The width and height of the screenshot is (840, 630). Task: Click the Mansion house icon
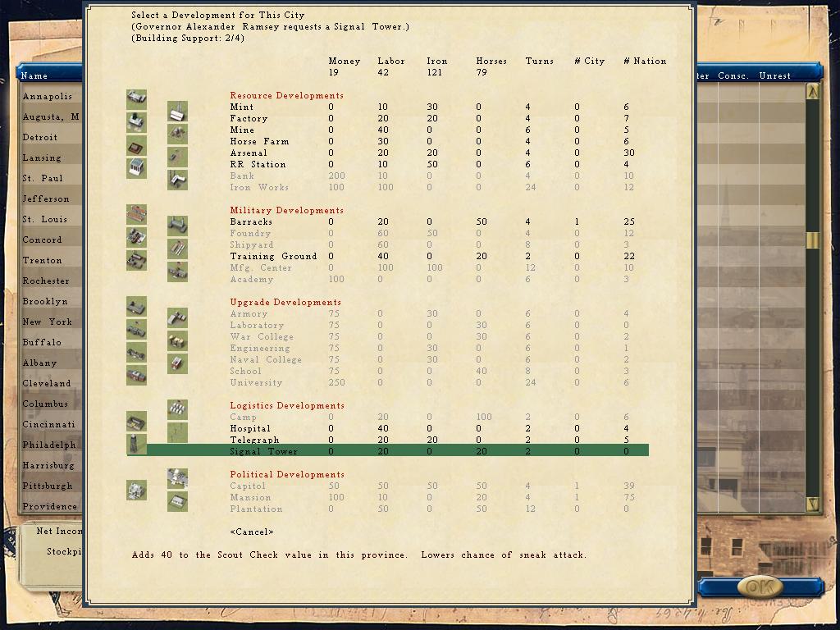click(137, 491)
